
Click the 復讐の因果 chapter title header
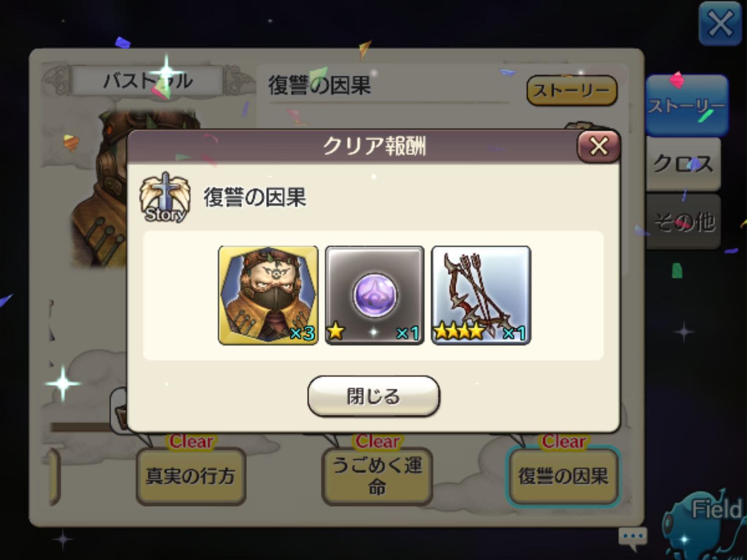320,85
